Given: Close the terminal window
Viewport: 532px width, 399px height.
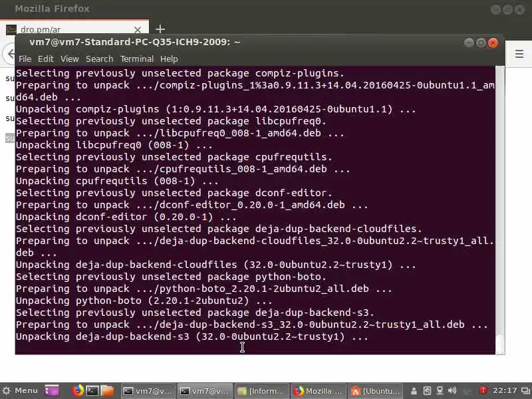Looking at the screenshot, I should point(493,43).
